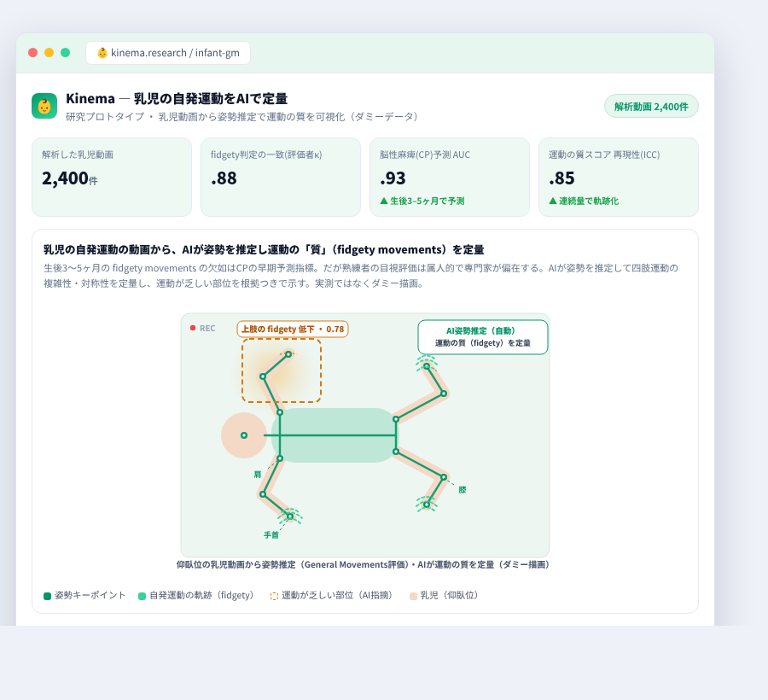Click the red REC recording indicator

[x=193, y=328]
